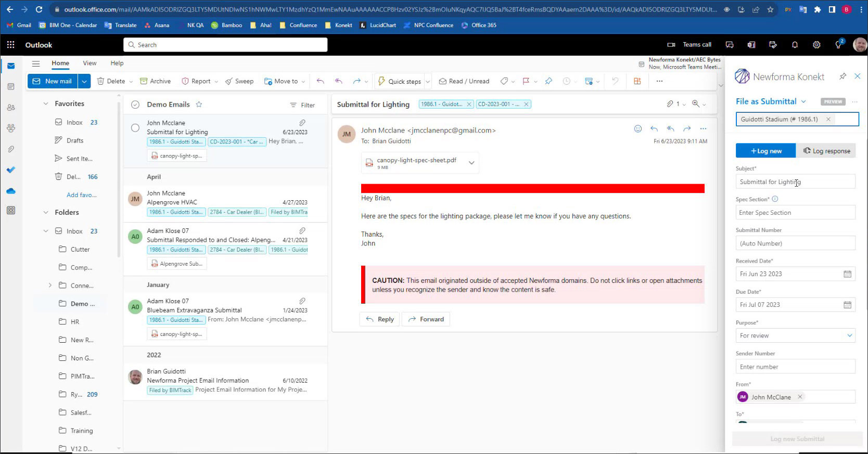Close the Newforma Konekt panel
Image resolution: width=868 pixels, height=454 pixels.
point(858,76)
